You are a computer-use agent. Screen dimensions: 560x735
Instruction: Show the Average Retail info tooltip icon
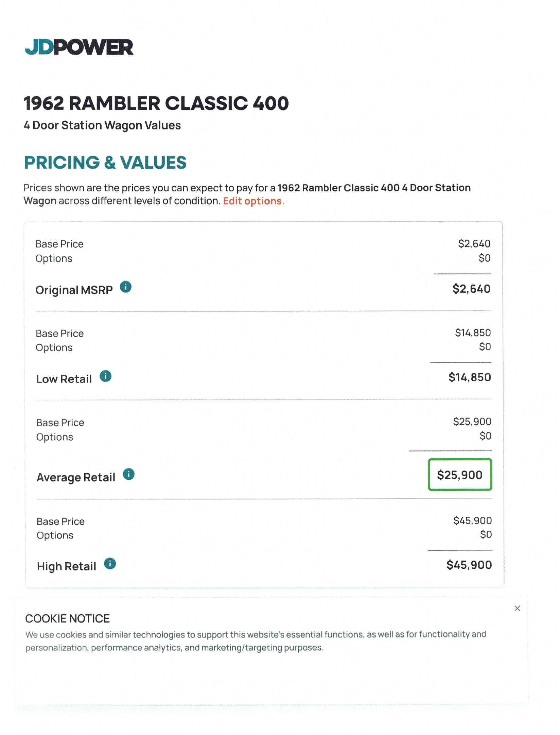tap(128, 474)
